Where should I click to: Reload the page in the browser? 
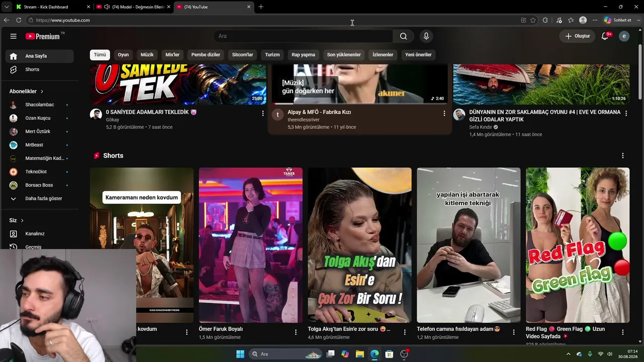19,20
